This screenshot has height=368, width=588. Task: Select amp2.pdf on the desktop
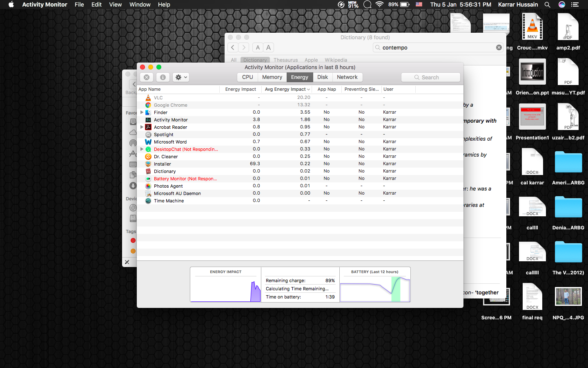pyautogui.click(x=568, y=32)
